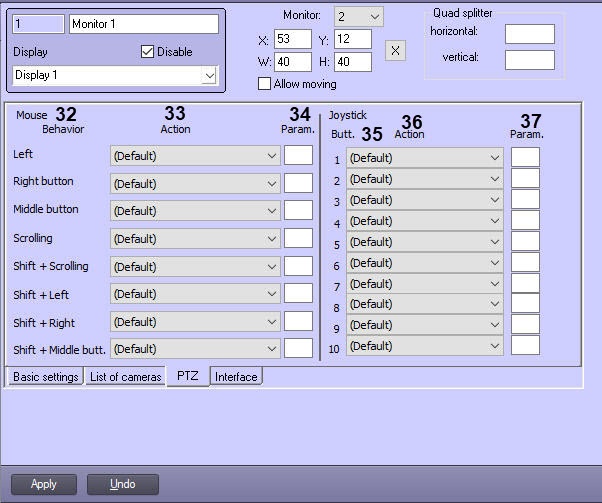Open joystick button 3 action dropdown

425,200
